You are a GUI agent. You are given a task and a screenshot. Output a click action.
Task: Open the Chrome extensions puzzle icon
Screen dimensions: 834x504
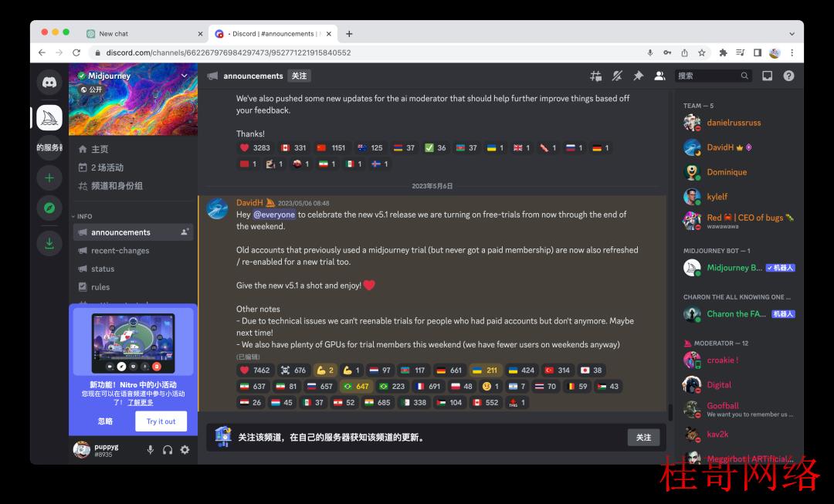[723, 52]
